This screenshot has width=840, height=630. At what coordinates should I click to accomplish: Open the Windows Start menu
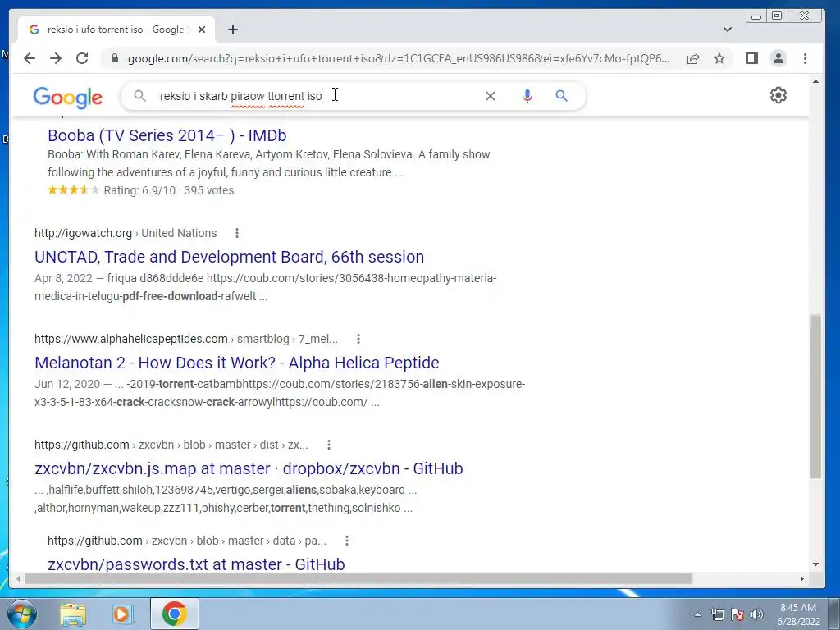(21, 614)
